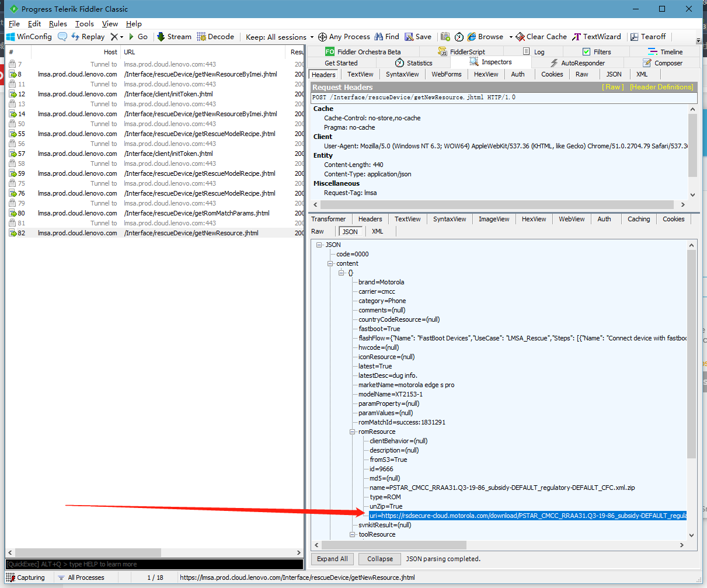Switch to the response XML tab
Screen dimensions: 707x588
click(x=378, y=231)
